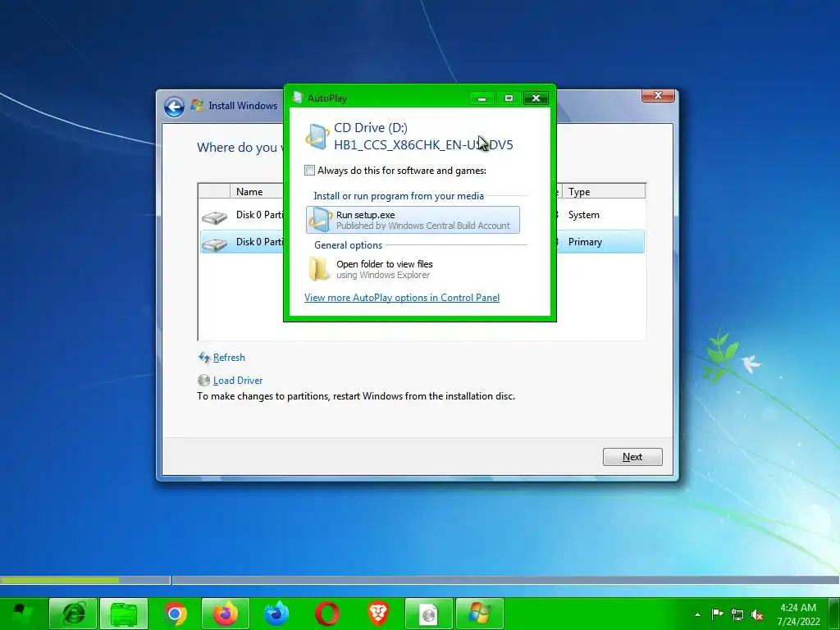Screen dimensions: 840x630
Task: Sort by the Type column header
Action: [604, 191]
